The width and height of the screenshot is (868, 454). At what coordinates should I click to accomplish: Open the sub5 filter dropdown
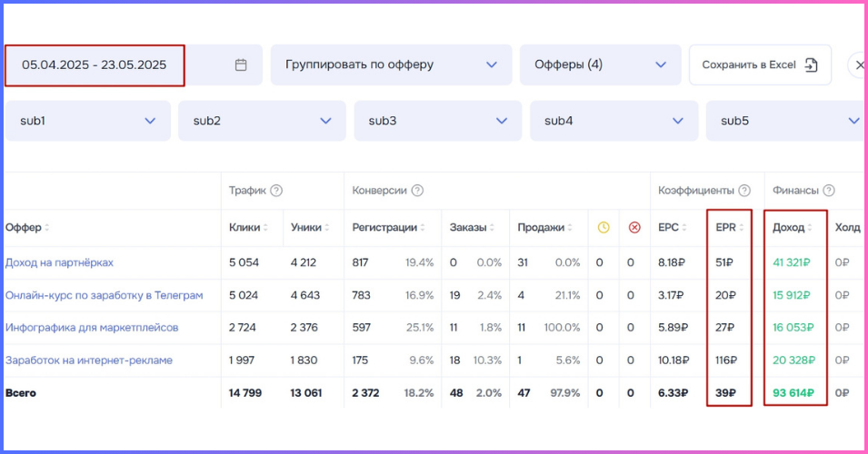(x=786, y=121)
